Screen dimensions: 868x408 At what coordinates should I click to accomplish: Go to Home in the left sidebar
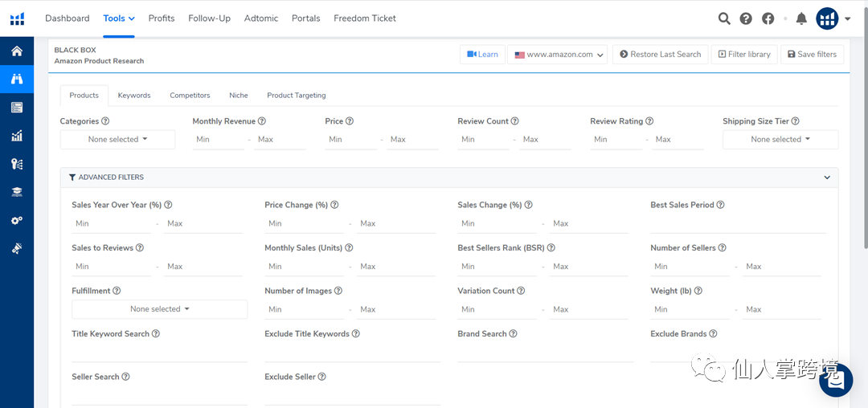click(x=17, y=51)
